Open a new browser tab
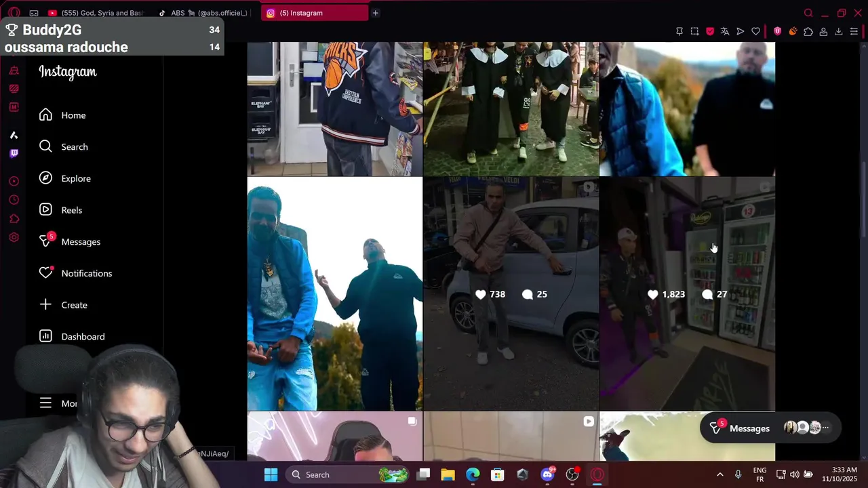The image size is (868, 488). pyautogui.click(x=375, y=13)
